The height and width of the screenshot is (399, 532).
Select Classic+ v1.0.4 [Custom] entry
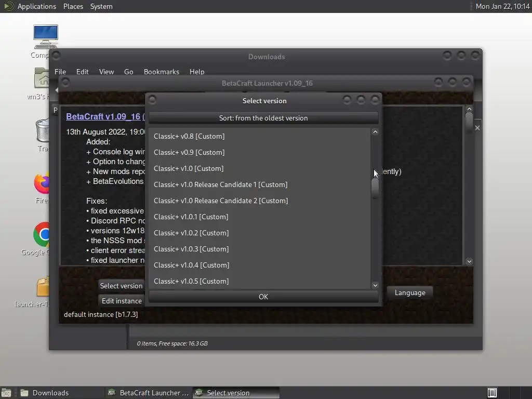pos(260,265)
